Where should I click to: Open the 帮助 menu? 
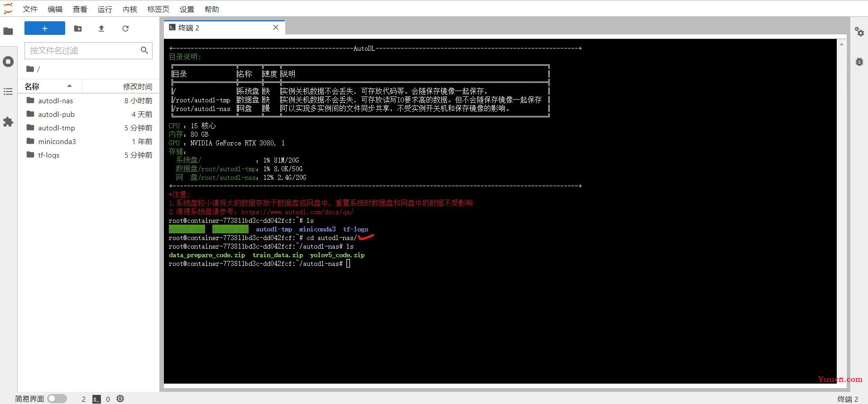212,9
